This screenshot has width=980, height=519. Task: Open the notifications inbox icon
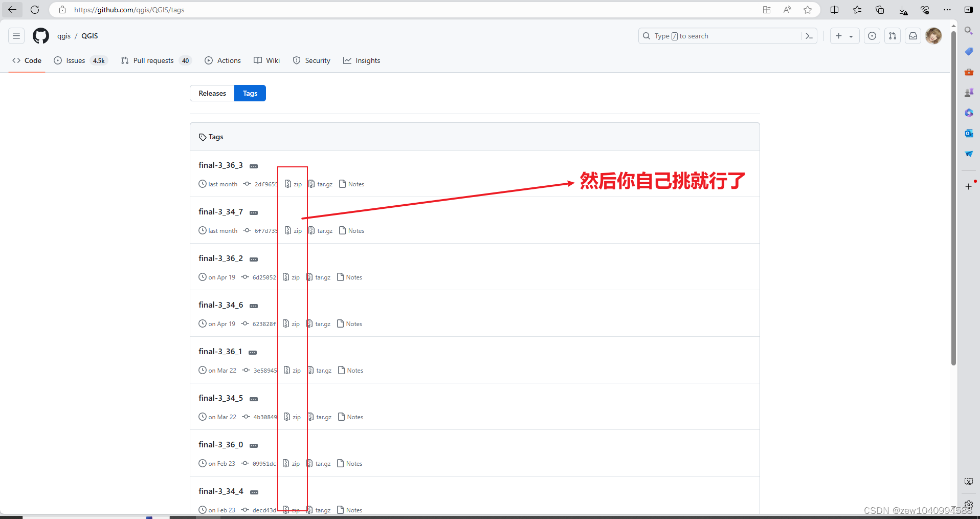[x=913, y=36]
